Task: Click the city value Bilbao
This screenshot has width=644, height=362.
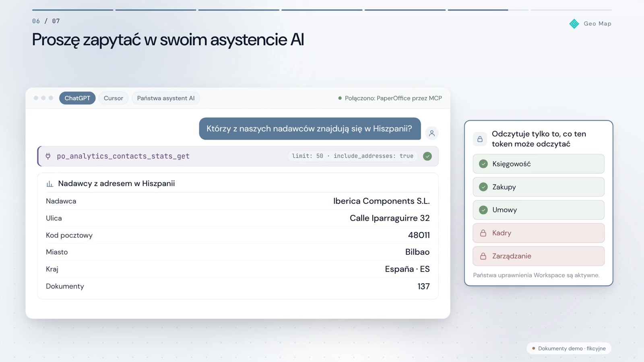Action: click(417, 252)
